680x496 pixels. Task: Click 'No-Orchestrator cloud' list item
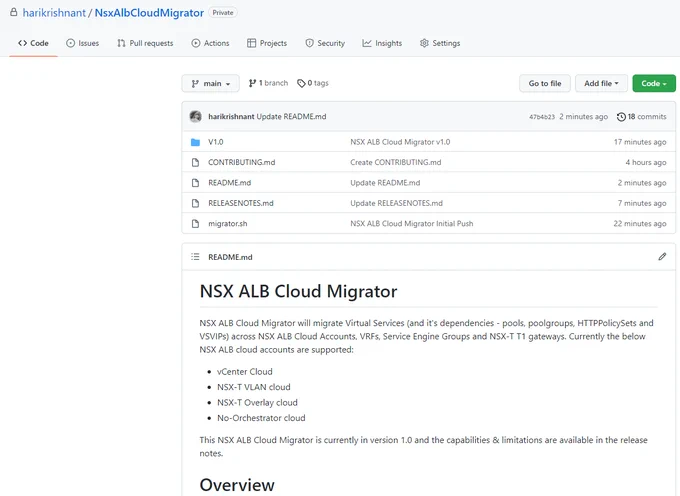tap(261, 418)
